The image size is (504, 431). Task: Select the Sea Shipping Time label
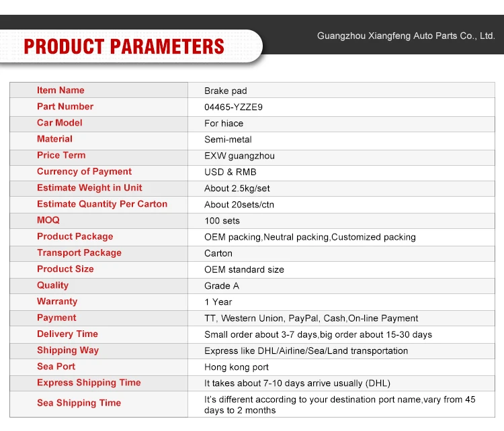[x=79, y=403]
